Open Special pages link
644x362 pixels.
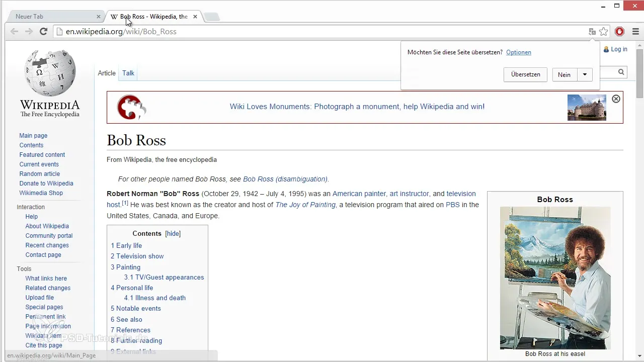(x=44, y=307)
